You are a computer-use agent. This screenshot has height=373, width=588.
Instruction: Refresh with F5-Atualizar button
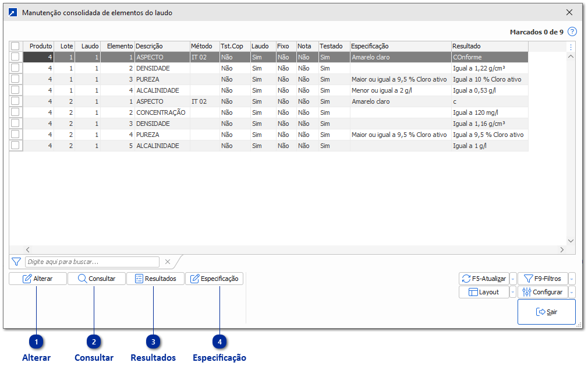pos(484,279)
